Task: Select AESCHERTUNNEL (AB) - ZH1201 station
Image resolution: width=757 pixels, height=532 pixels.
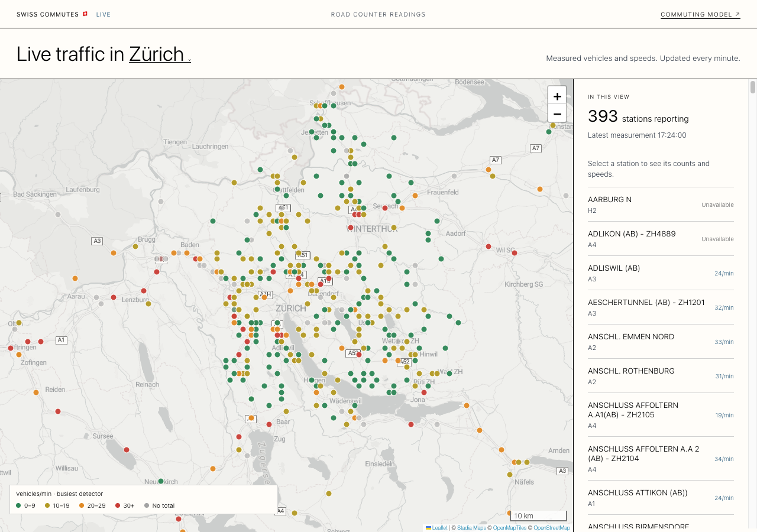Action: (661, 307)
